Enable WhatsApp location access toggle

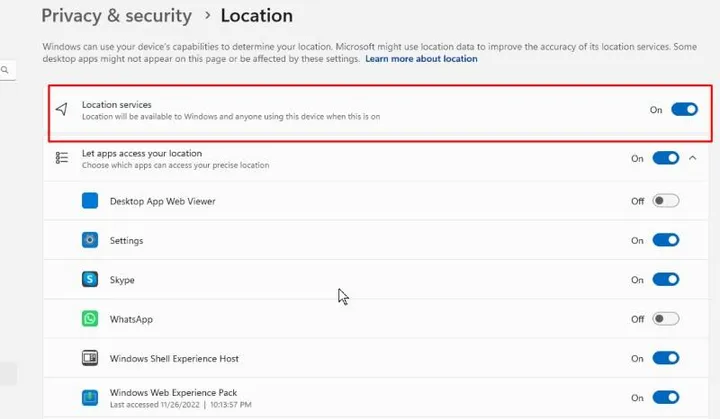(665, 319)
